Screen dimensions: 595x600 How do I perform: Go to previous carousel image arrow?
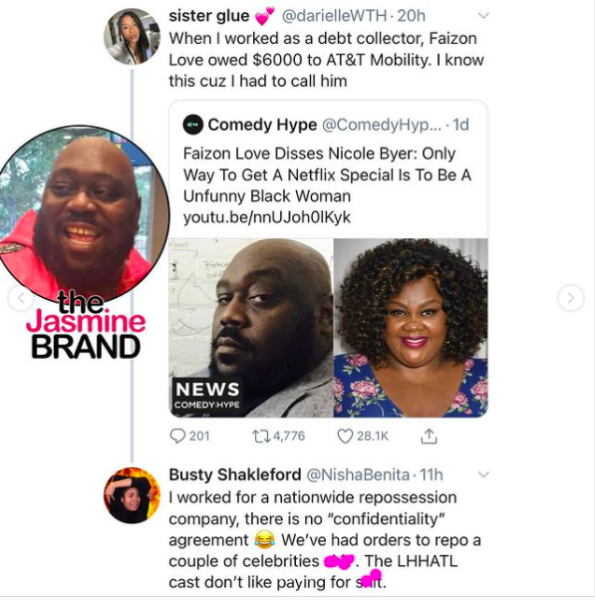pos(21,297)
